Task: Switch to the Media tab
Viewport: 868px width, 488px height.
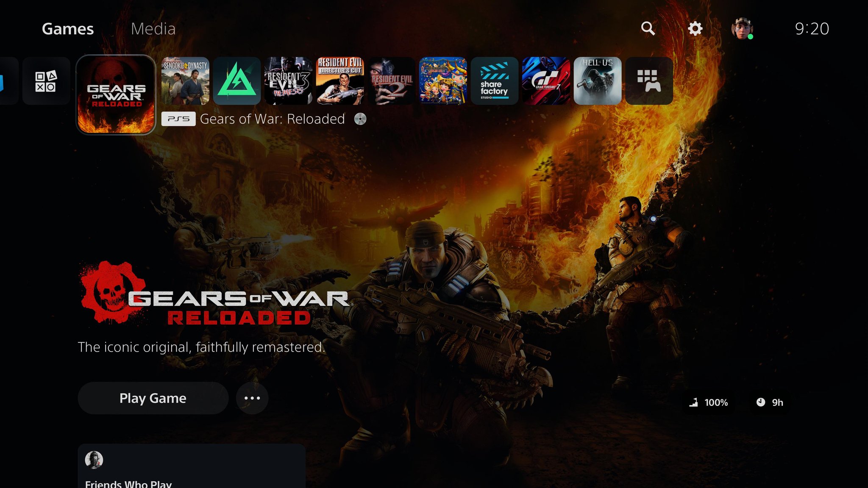Action: tap(153, 29)
